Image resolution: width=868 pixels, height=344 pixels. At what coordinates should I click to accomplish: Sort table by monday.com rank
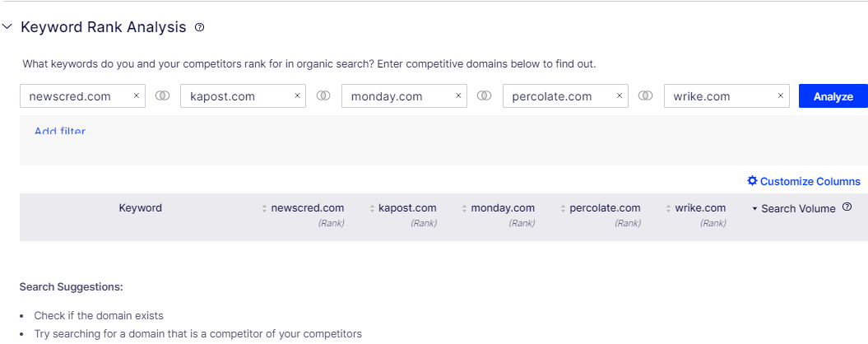[x=499, y=208]
